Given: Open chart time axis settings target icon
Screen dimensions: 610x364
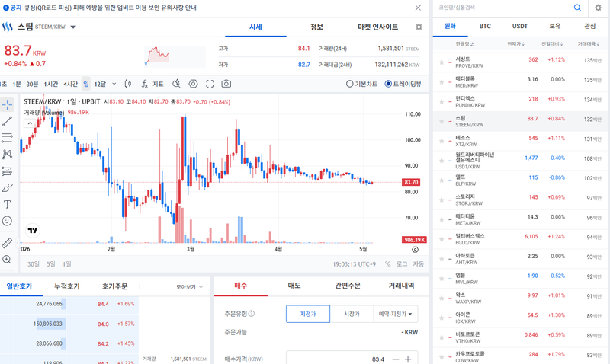Looking at the screenshot, I should coord(415,250).
